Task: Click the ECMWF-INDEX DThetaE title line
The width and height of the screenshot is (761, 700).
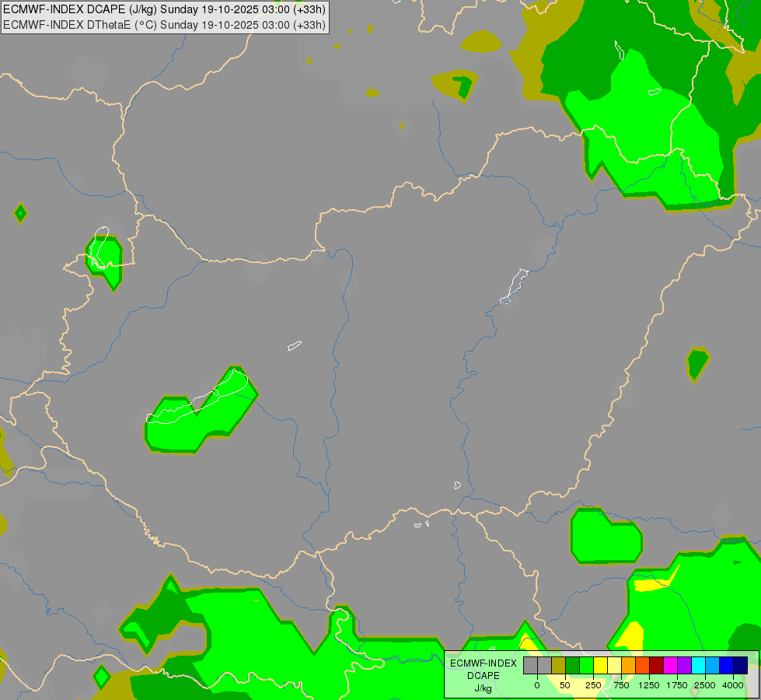Action: [165, 25]
